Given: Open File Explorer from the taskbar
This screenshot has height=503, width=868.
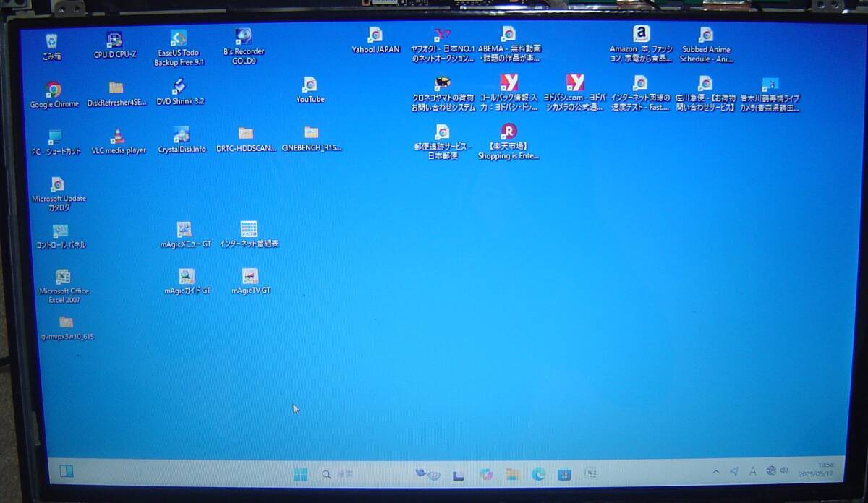Looking at the screenshot, I should 512,474.
